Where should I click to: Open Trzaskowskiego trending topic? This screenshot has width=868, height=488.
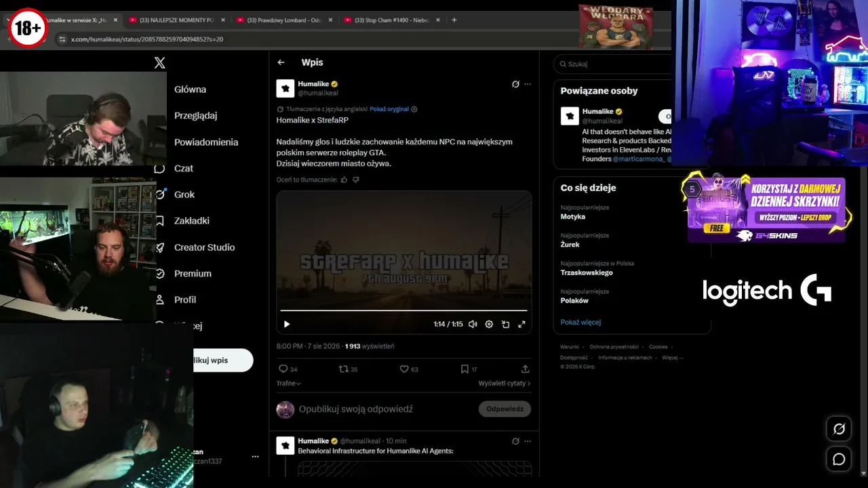tap(587, 272)
